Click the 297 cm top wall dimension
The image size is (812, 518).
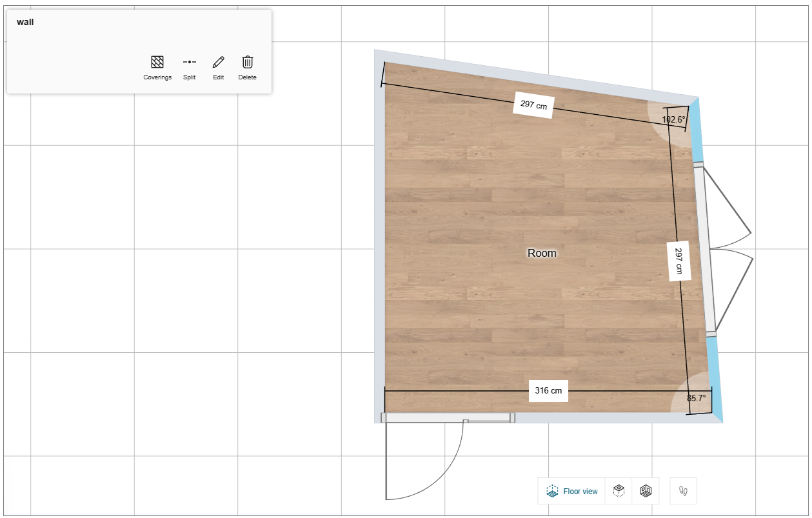[x=533, y=105]
